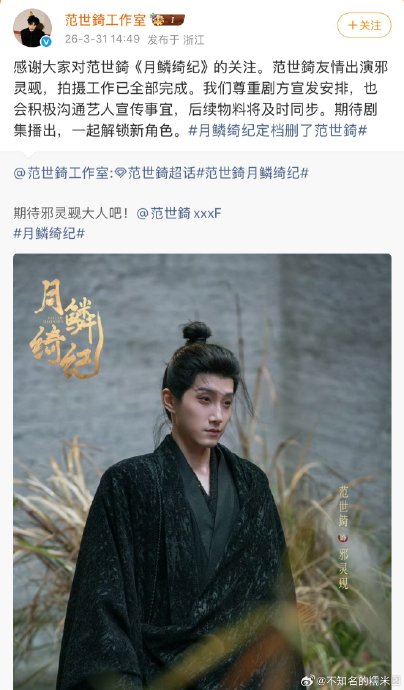Screen dimensions: 404x690
Task: Open the 范世錡工作室 profile avatar
Action: tap(32, 28)
